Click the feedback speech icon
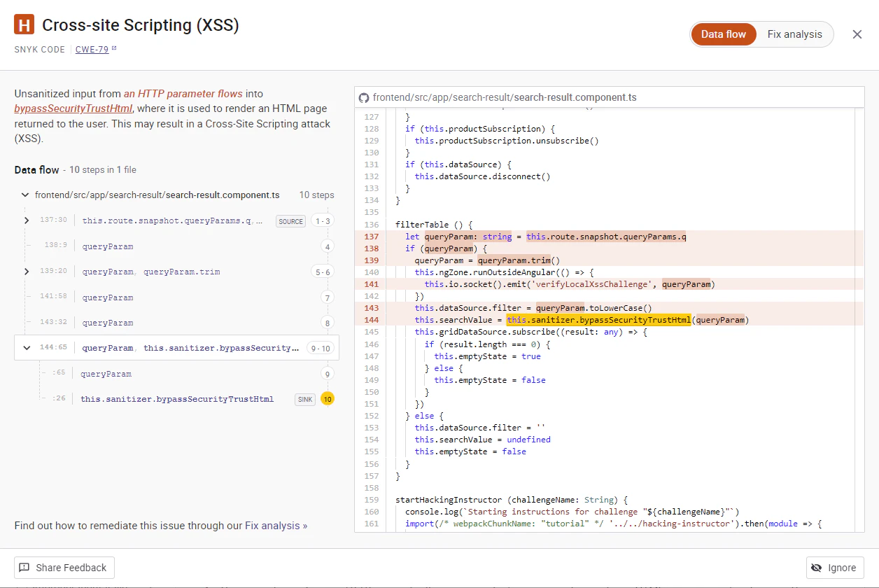 (x=24, y=568)
